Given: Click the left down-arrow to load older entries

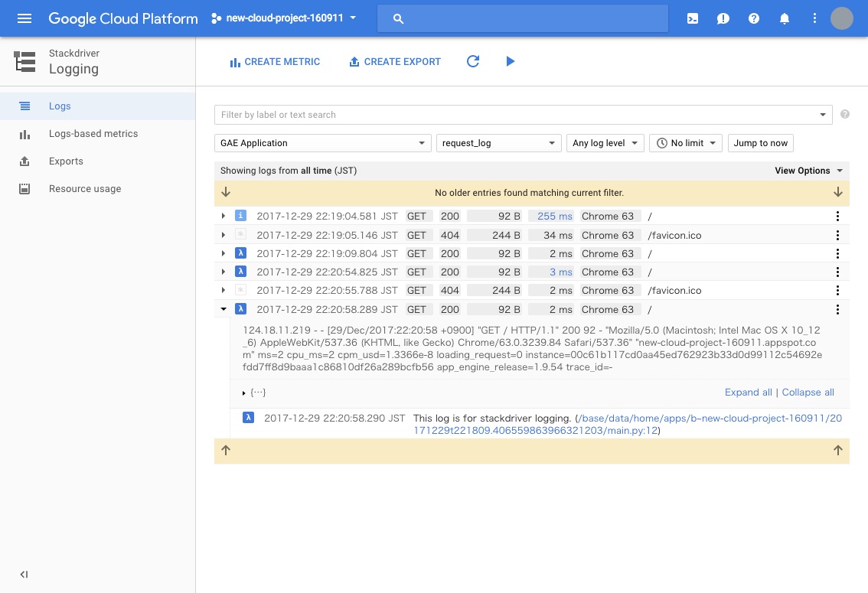Looking at the screenshot, I should click(226, 192).
